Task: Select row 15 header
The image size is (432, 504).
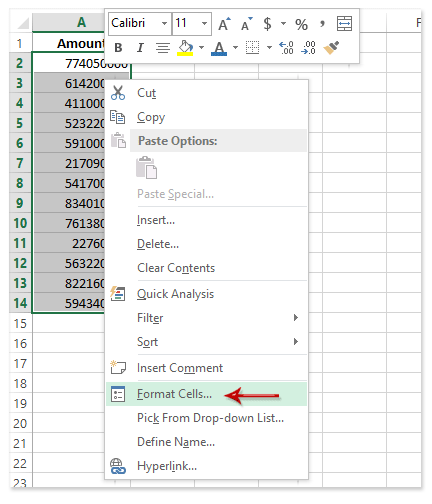Action: click(x=20, y=323)
